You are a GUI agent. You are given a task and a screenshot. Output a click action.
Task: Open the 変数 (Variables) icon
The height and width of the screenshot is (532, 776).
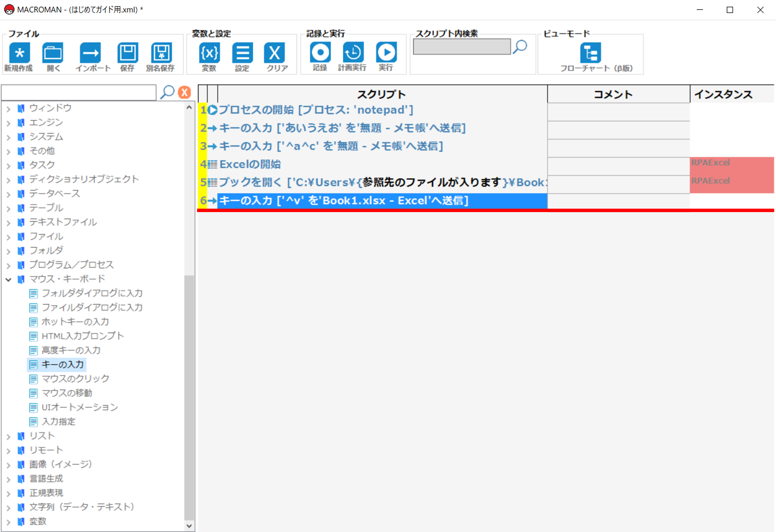209,52
